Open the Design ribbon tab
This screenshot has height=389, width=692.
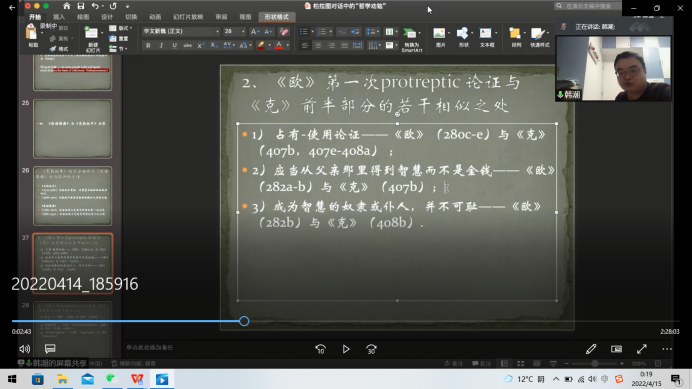point(107,17)
